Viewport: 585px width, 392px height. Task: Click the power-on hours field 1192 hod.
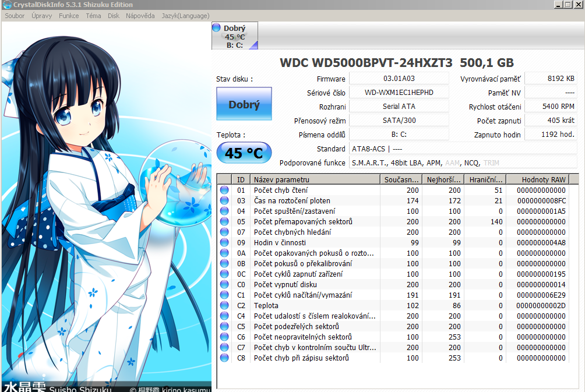tap(551, 135)
